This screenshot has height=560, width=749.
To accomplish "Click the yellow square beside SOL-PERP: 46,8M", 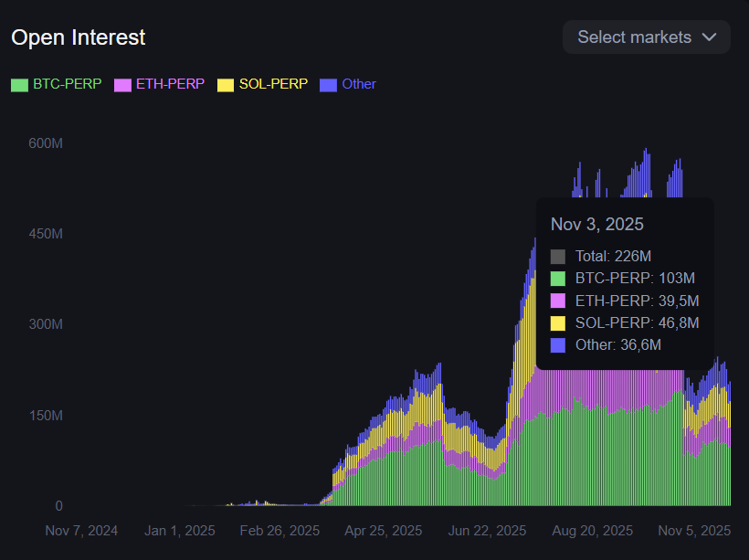I will click(559, 322).
